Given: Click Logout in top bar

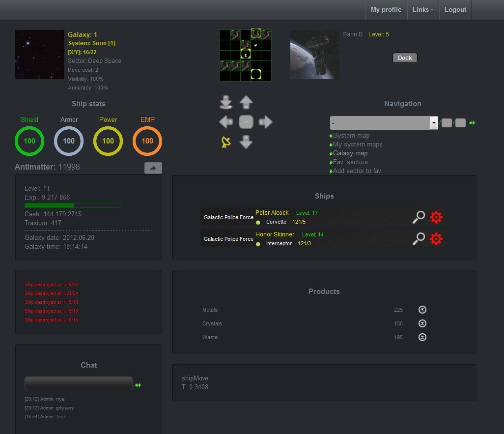Looking at the screenshot, I should click(x=455, y=10).
